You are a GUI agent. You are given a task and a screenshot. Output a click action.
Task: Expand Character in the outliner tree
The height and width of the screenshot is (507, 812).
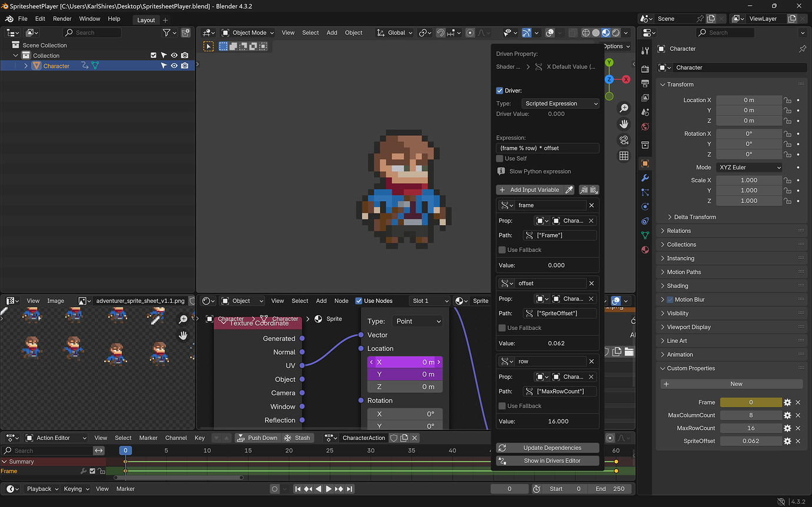pyautogui.click(x=26, y=66)
